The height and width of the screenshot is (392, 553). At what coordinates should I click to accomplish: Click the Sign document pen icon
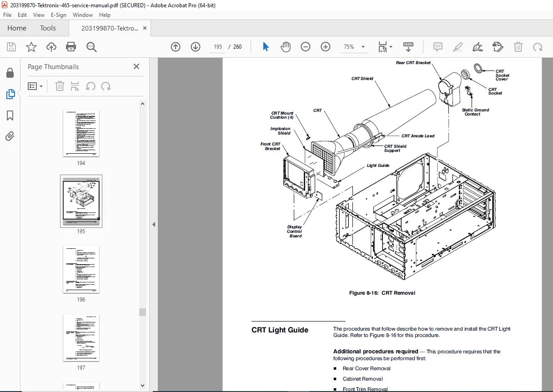[x=478, y=47]
